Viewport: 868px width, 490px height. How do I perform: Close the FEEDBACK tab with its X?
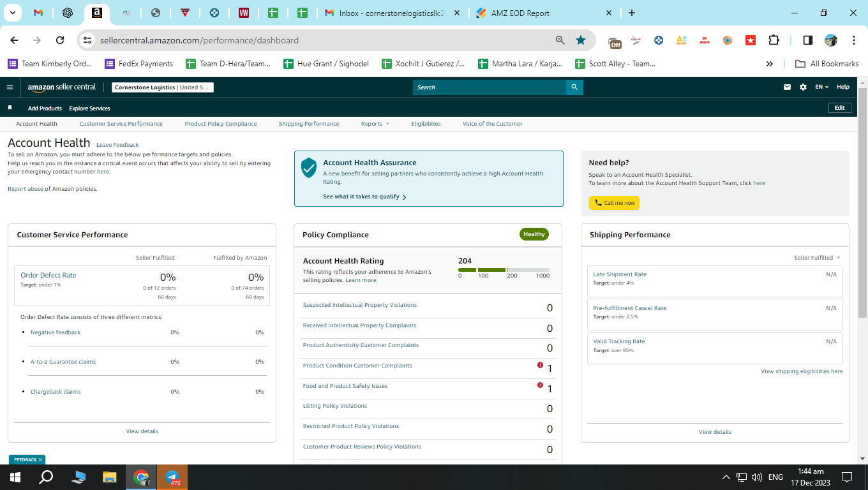tap(40, 459)
